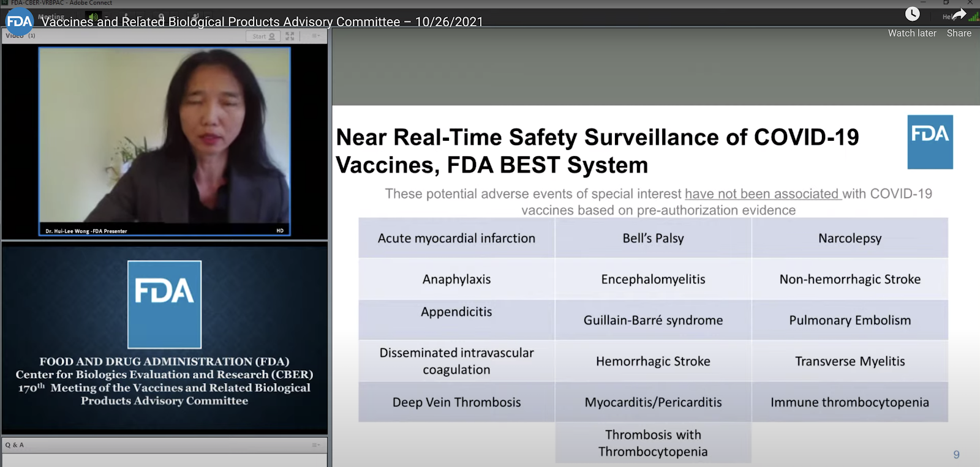
Task: Click the underlined 'have not been associated' text
Action: click(x=763, y=194)
